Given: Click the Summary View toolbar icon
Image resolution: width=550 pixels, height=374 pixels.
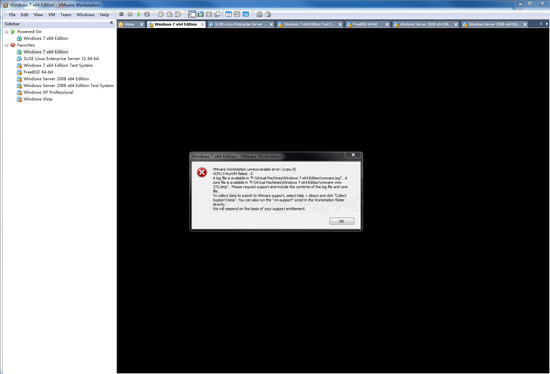Looking at the screenshot, I should pos(229,14).
